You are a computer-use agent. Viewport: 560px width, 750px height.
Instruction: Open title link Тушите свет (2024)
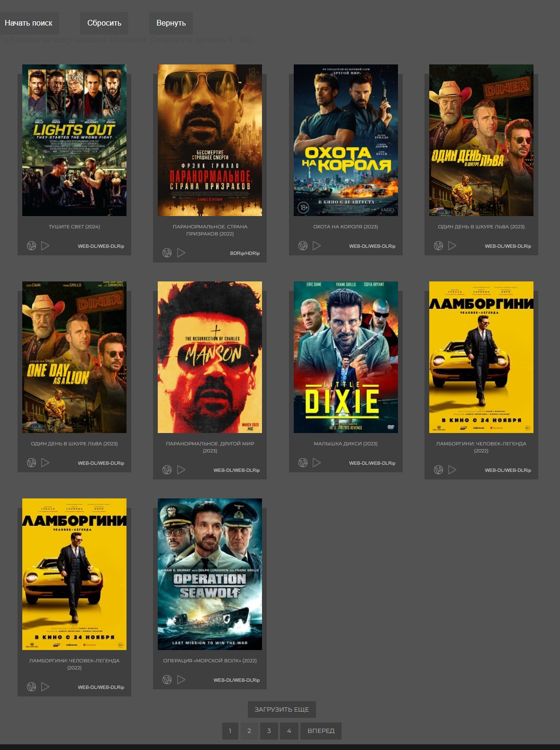(74, 227)
